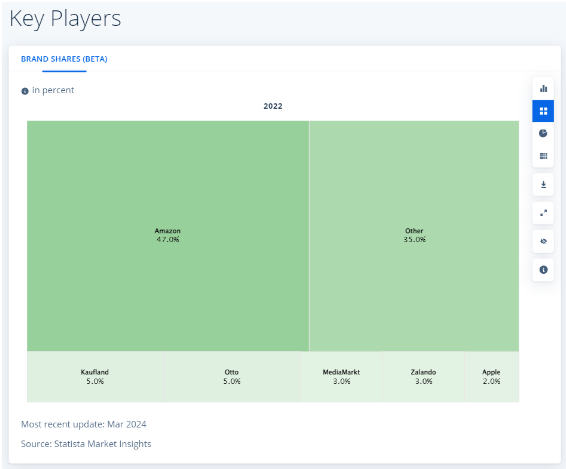The image size is (566, 469).
Task: Open chart info via the i icon
Action: 543,270
